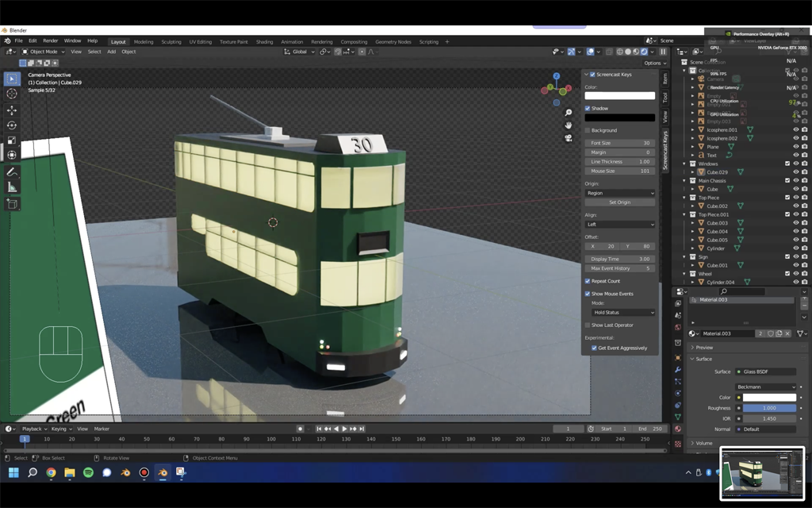
Task: Toggle camera view via camera icon
Action: click(x=568, y=138)
